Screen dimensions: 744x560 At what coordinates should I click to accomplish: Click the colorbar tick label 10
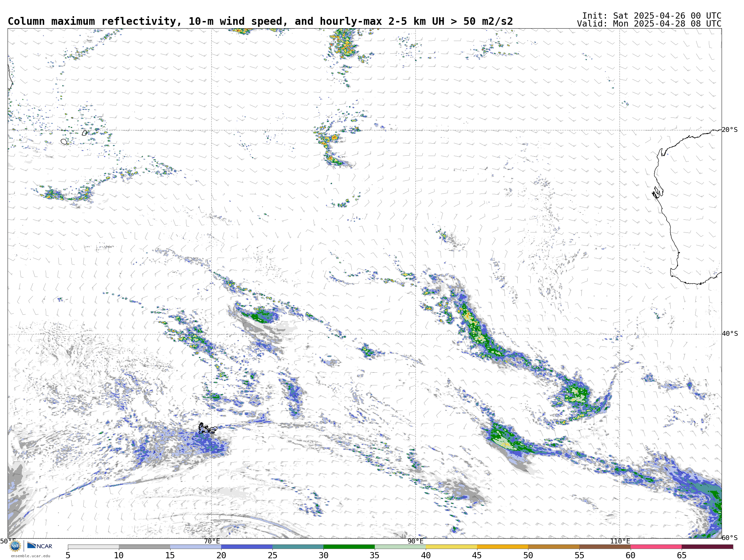pyautogui.click(x=119, y=555)
